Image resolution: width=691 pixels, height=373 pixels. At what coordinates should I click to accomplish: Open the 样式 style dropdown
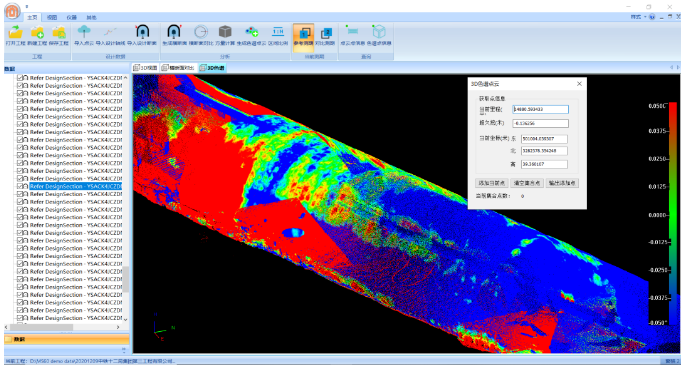(638, 17)
